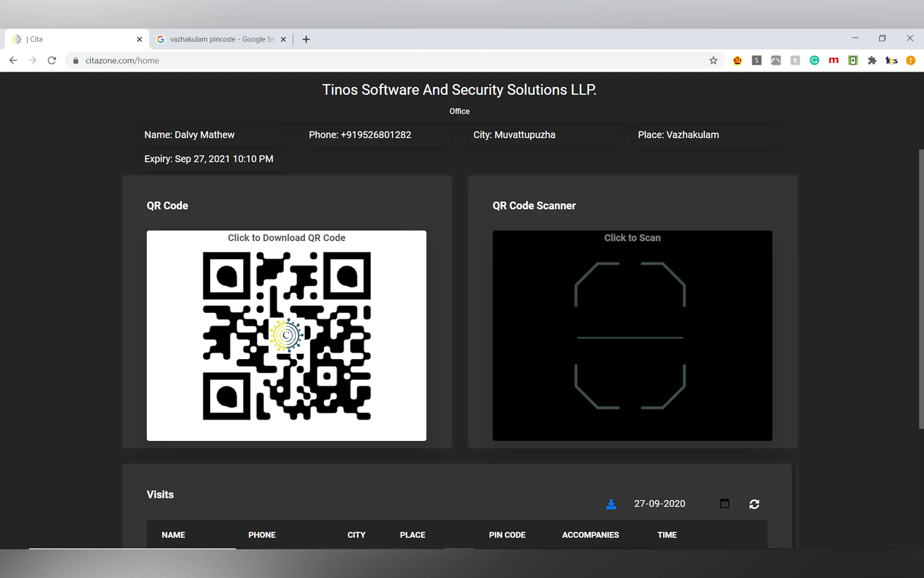The image size is (924, 578).
Task: Click the orange alert extension icon
Action: (910, 60)
